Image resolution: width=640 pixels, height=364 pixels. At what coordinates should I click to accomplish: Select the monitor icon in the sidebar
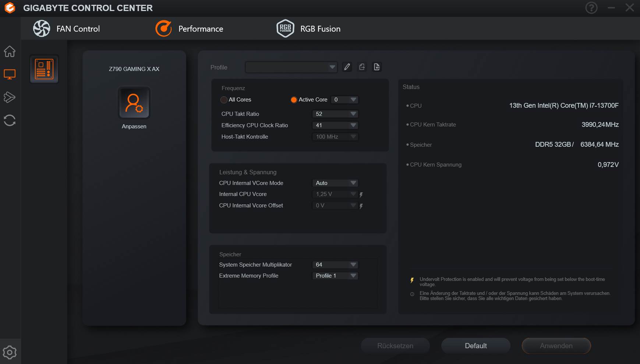10,74
